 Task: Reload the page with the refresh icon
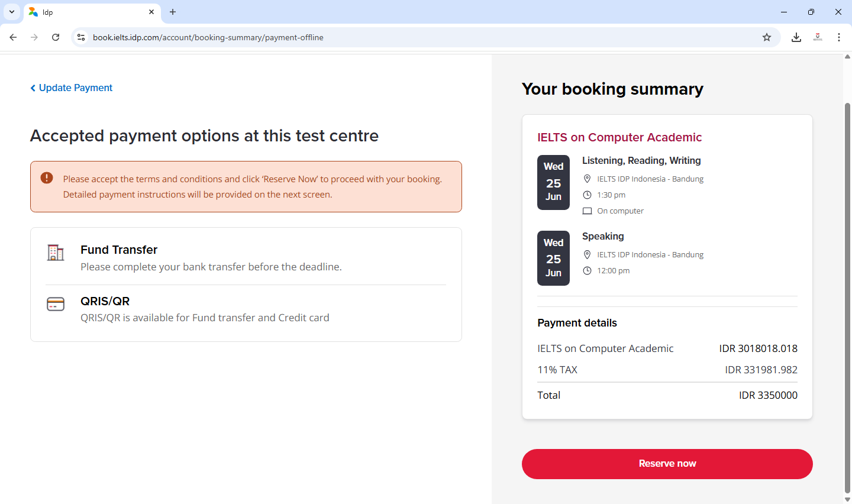(56, 37)
